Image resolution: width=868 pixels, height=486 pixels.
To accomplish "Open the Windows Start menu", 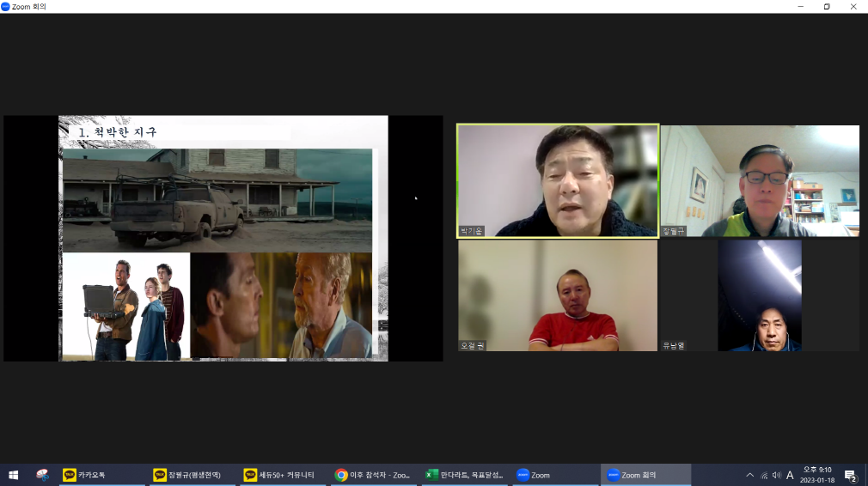I will tap(13, 475).
